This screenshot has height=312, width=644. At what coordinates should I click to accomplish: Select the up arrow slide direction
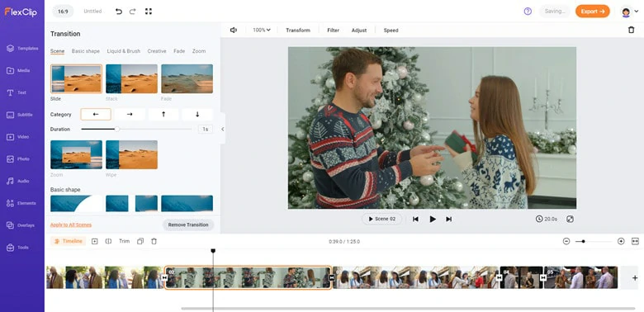pos(163,114)
